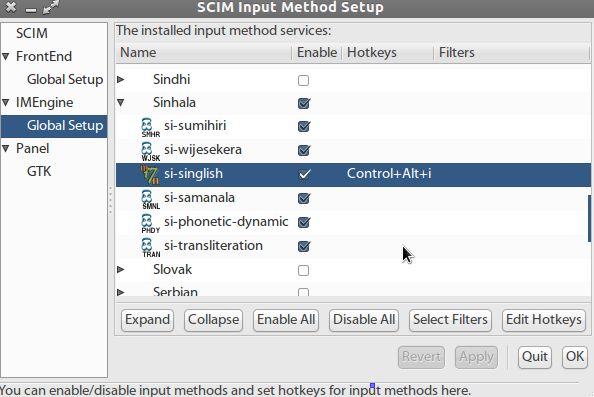This screenshot has height=397, width=594.
Task: Click the si-singlish engine icon
Action: click(x=150, y=175)
